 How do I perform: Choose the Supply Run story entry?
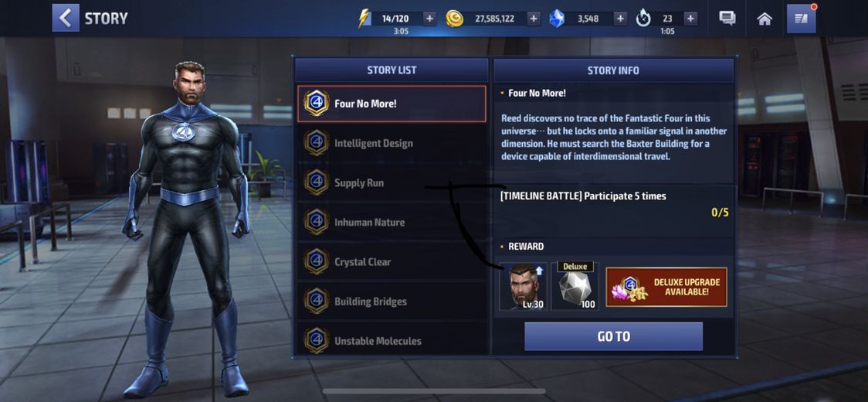coord(392,182)
